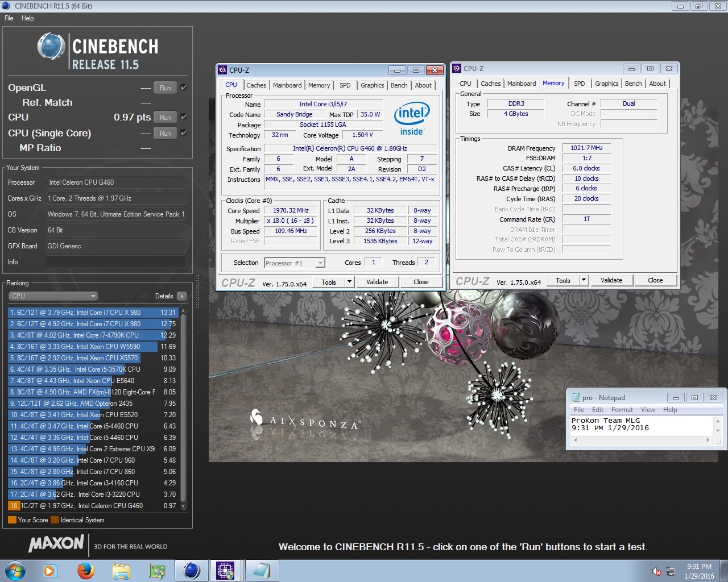Click Tools button in Memory CPU-Z window

pos(563,280)
